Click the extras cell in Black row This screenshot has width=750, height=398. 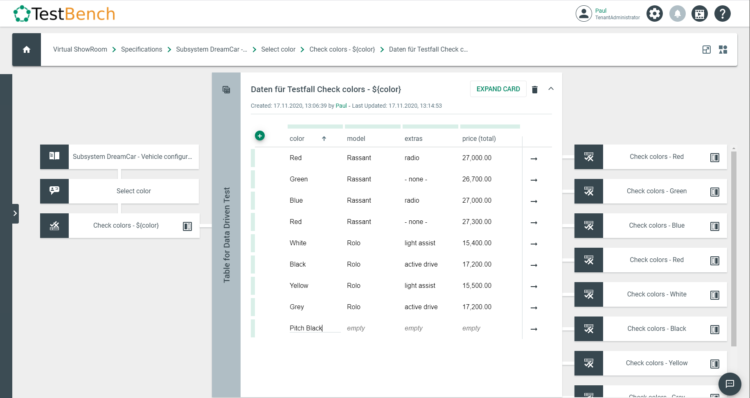click(421, 264)
